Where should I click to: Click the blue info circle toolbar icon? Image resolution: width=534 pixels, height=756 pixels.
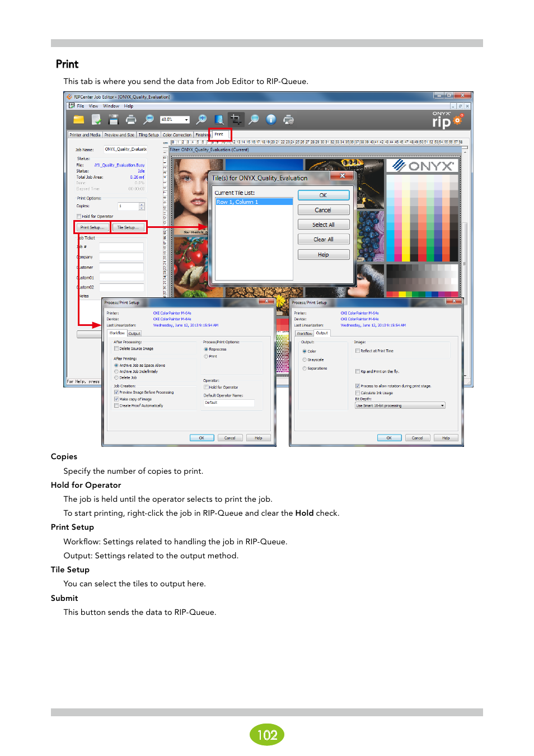tap(271, 119)
